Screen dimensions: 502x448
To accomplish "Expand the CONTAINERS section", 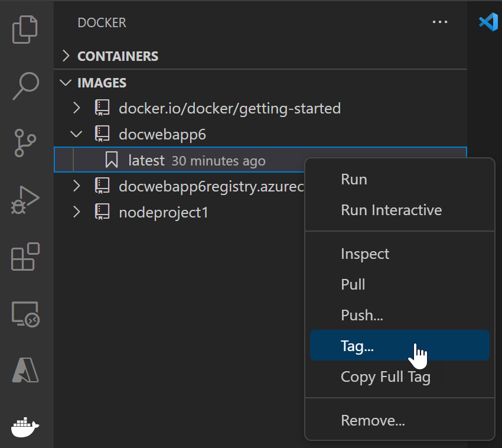I will pyautogui.click(x=66, y=56).
